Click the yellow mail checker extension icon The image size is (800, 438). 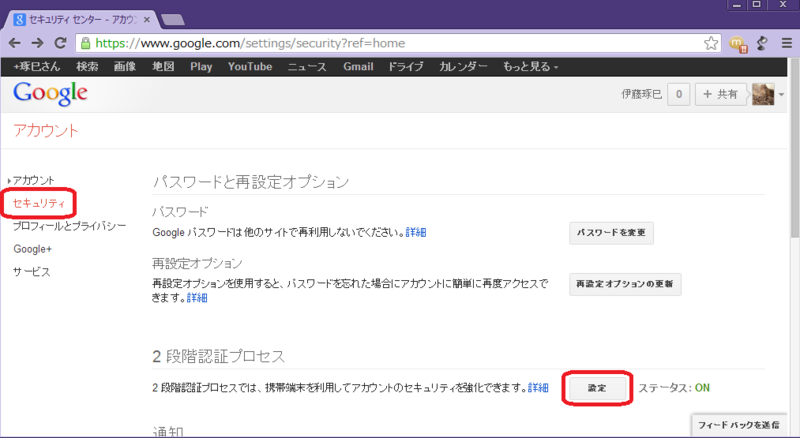738,44
